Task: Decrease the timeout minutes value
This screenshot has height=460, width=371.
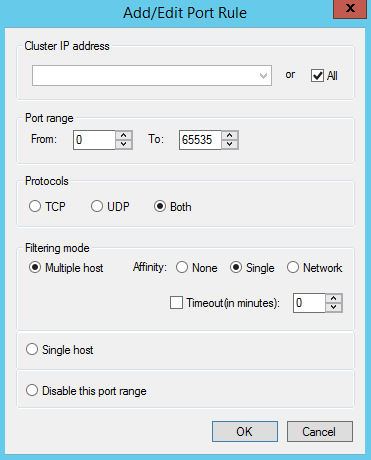Action: [x=334, y=307]
